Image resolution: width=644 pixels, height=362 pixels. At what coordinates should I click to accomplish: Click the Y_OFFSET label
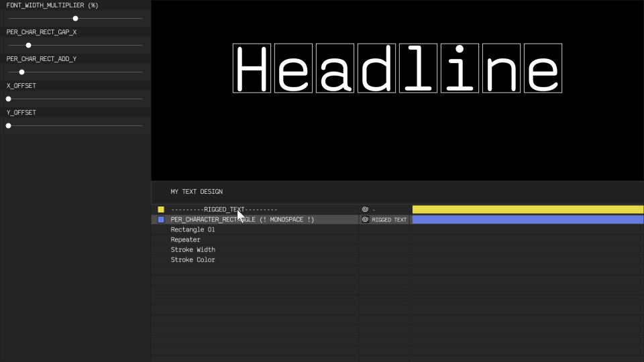click(x=21, y=113)
